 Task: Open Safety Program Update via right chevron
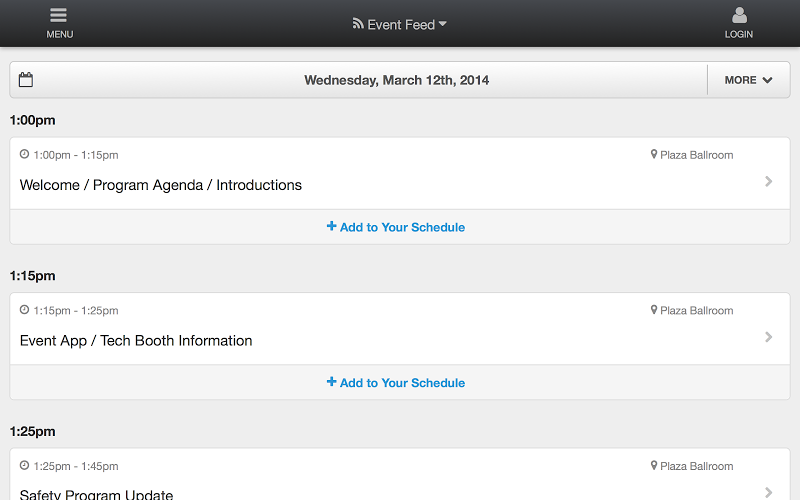768,492
